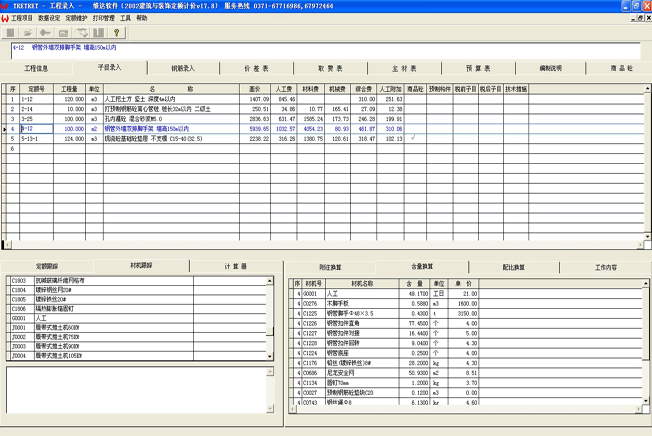This screenshot has width=652, height=436.
Task: Click the books toolbar icon
Action: [99, 33]
